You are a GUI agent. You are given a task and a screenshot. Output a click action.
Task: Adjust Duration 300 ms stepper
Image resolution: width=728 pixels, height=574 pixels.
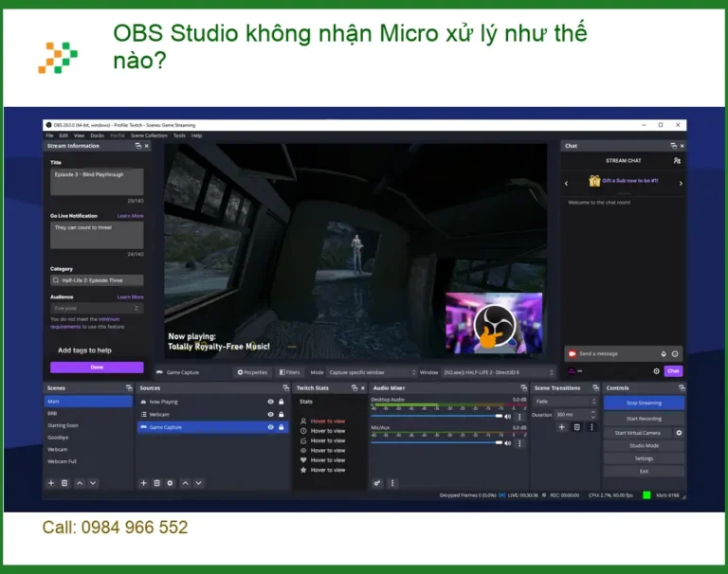coord(592,414)
